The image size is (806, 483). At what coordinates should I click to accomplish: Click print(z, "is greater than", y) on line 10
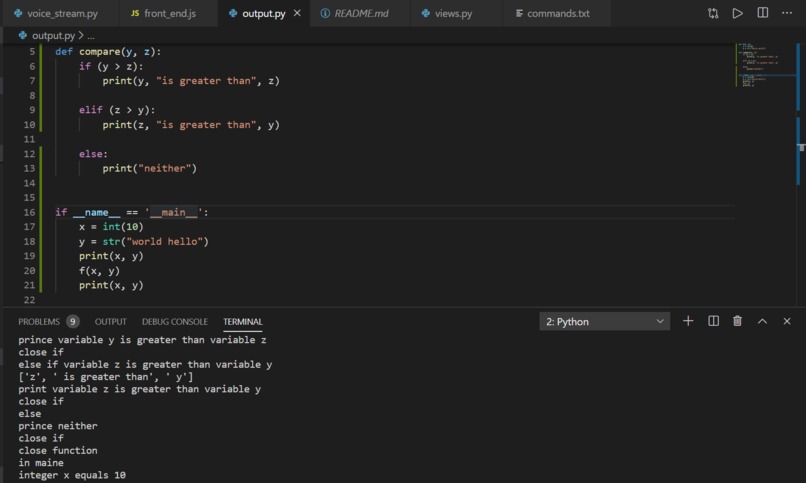click(x=191, y=125)
